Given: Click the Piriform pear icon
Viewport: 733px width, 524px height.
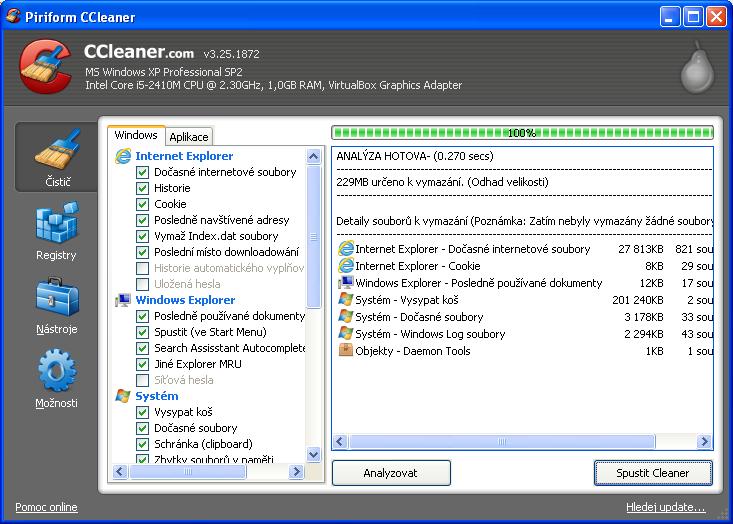Looking at the screenshot, I should click(696, 67).
